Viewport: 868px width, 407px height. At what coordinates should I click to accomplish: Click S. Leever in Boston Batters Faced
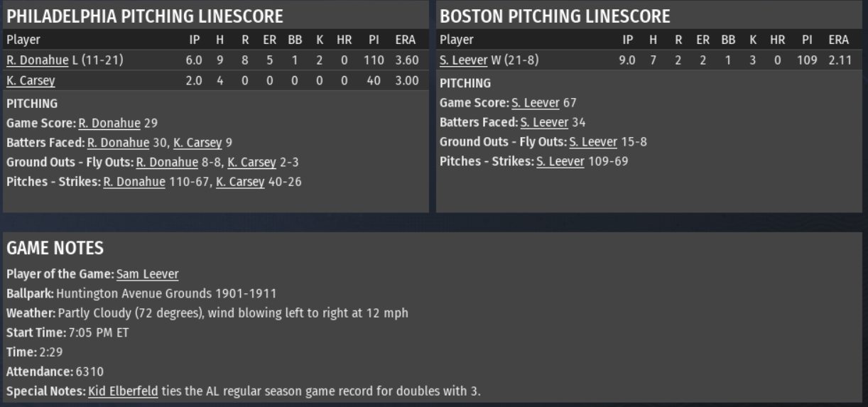[x=544, y=122]
